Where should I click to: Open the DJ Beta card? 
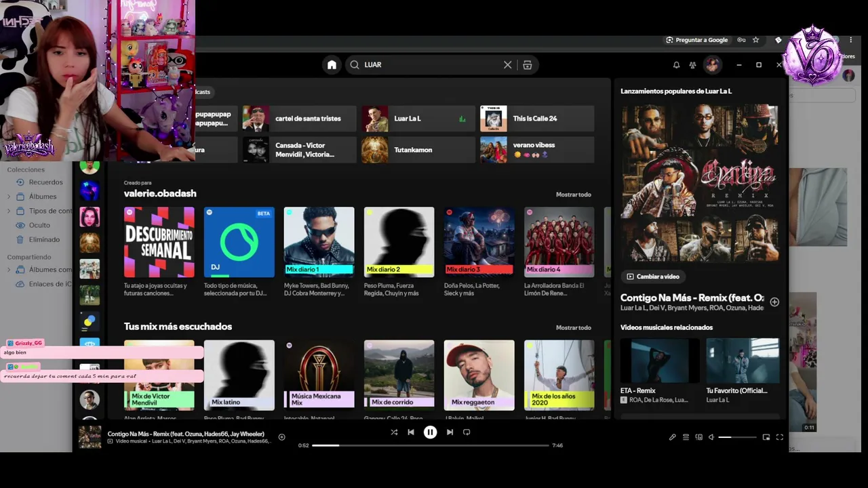pyautogui.click(x=239, y=252)
